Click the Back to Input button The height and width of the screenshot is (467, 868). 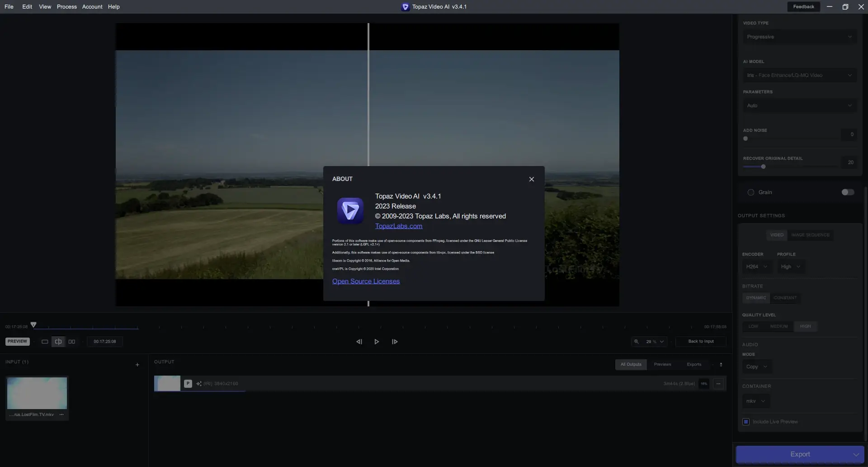coord(701,342)
